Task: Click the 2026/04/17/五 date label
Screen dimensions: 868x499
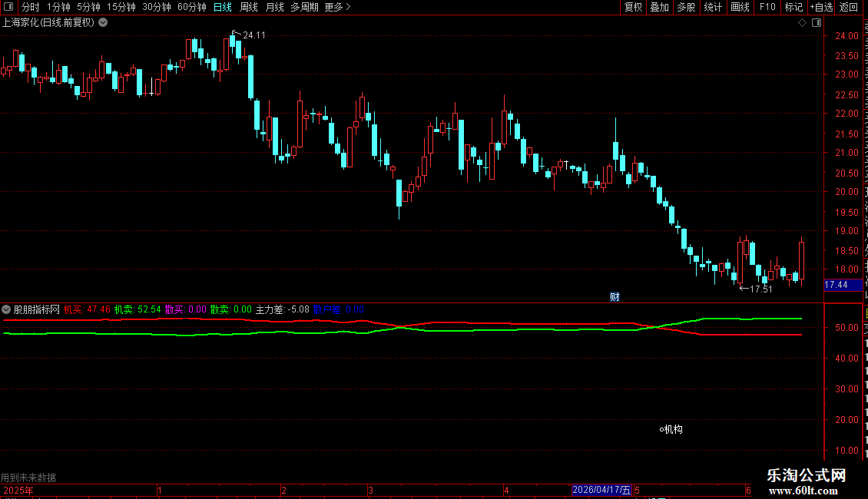Action: point(601,490)
